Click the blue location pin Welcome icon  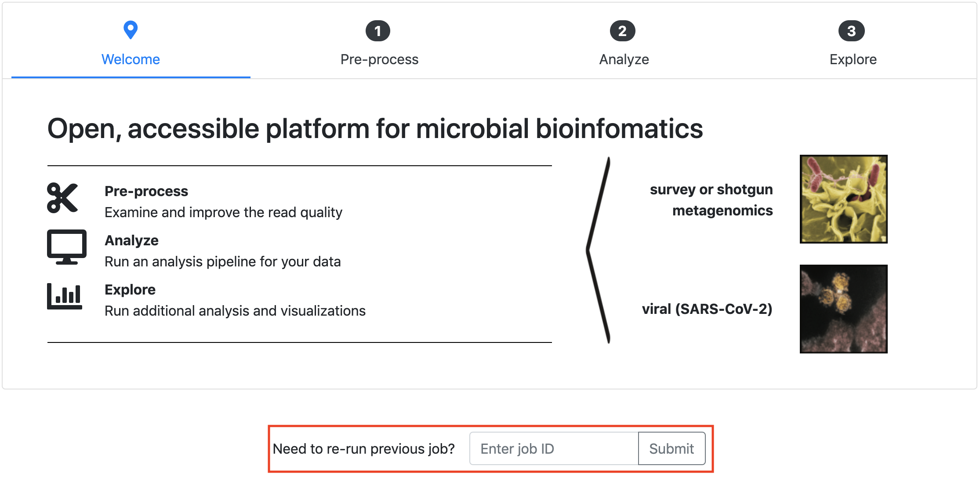[x=131, y=30]
